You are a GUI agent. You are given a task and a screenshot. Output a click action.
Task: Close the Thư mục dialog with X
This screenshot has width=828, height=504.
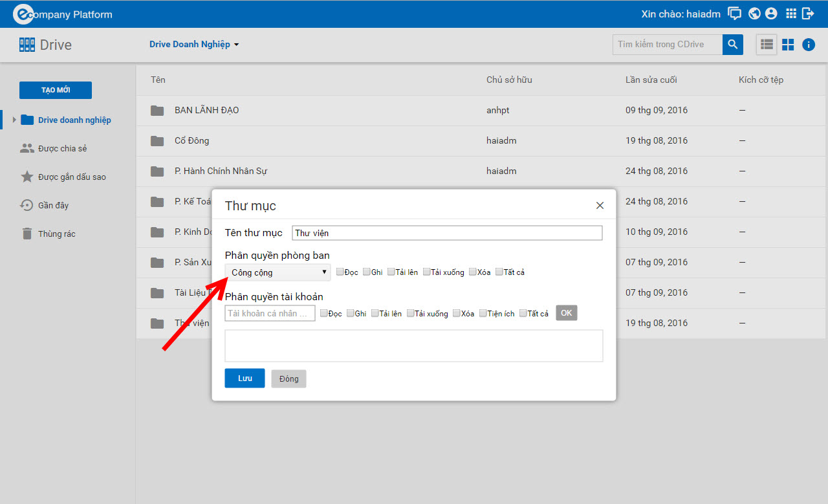[600, 206]
